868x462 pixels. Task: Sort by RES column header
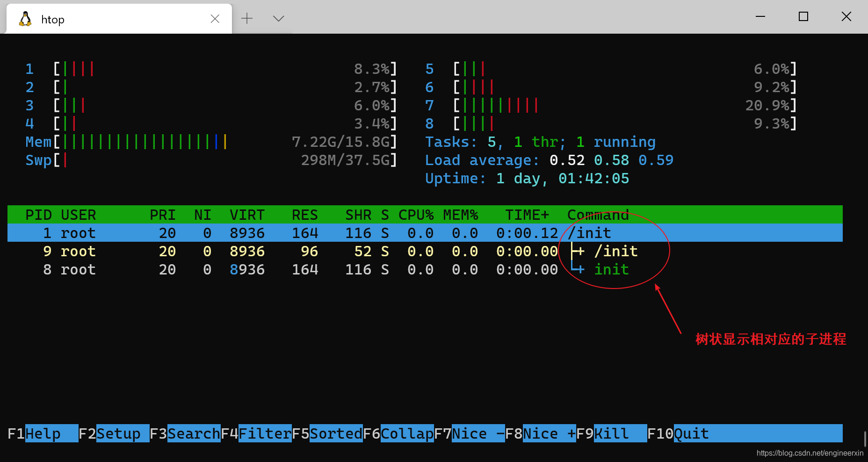(305, 215)
